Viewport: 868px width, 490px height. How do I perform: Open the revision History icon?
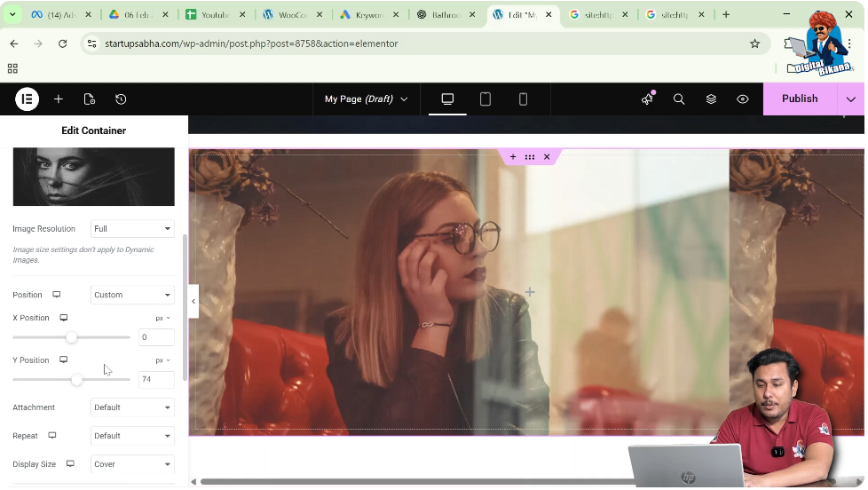pos(121,99)
